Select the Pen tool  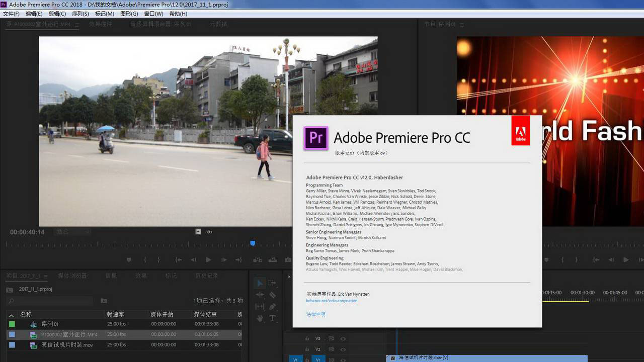(x=272, y=307)
